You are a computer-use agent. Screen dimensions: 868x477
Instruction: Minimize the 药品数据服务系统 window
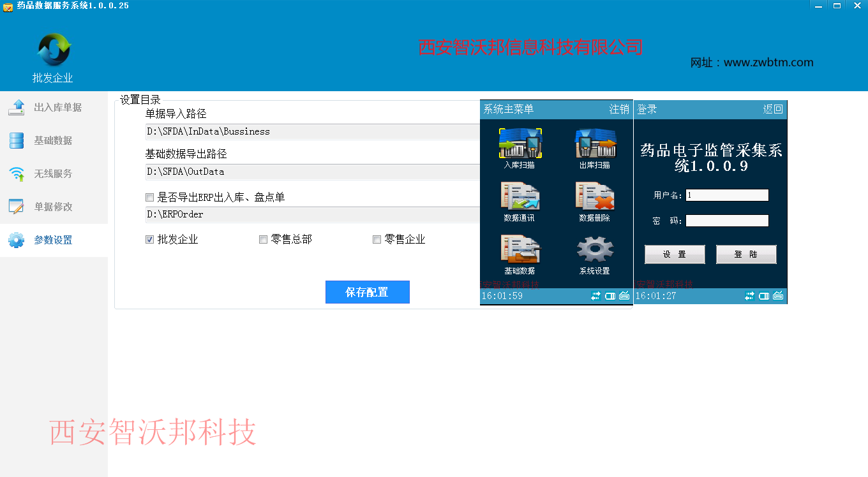point(819,5)
